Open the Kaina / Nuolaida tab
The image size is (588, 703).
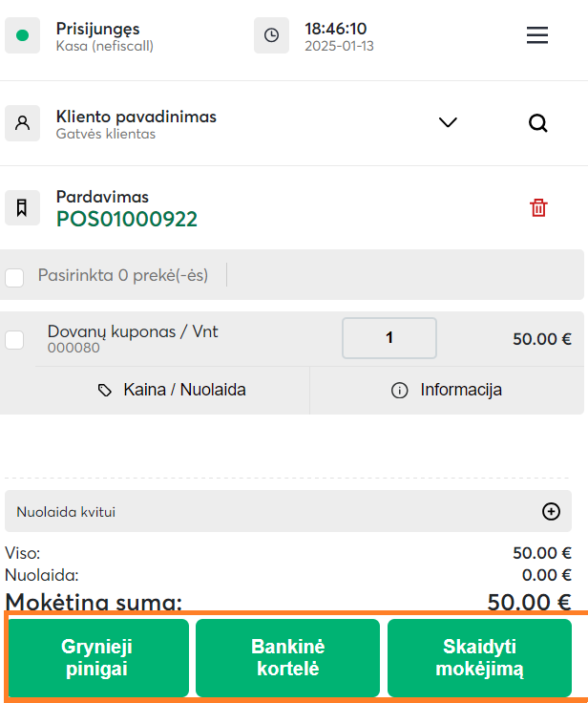172,390
